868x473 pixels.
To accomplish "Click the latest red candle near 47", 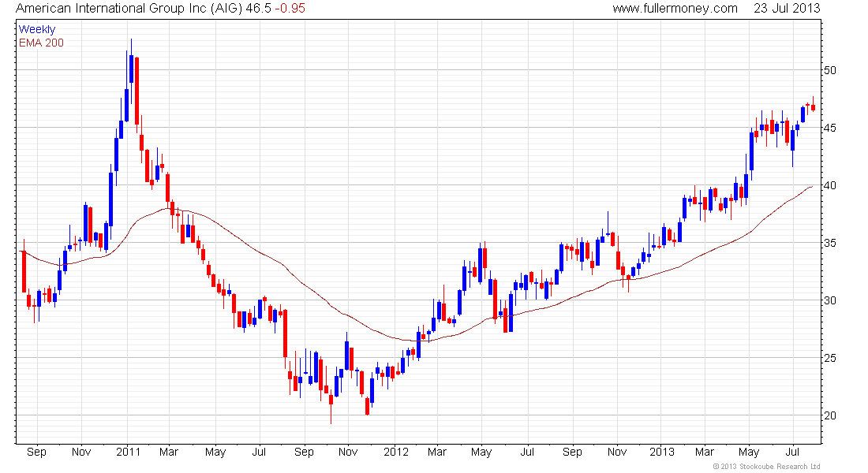I will click(x=814, y=106).
